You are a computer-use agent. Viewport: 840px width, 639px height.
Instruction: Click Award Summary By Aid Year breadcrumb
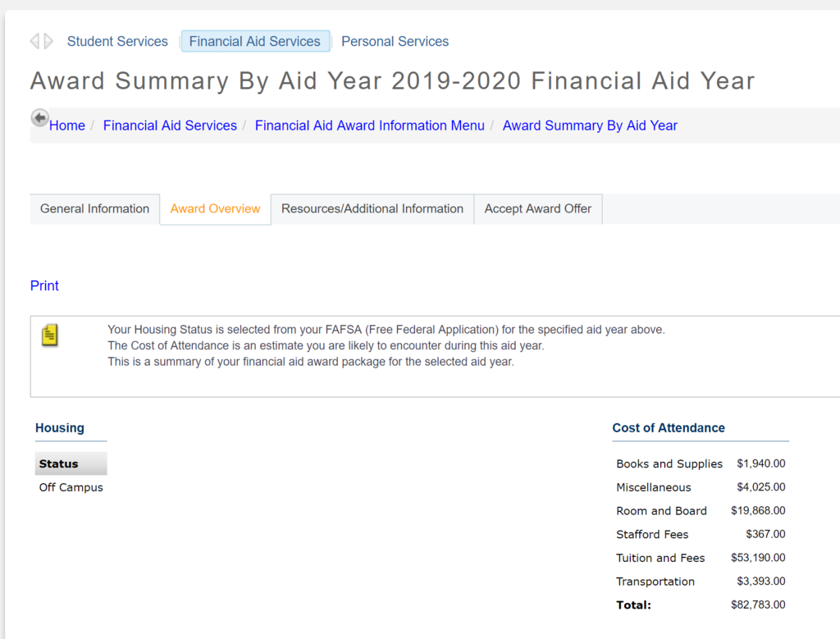click(590, 126)
